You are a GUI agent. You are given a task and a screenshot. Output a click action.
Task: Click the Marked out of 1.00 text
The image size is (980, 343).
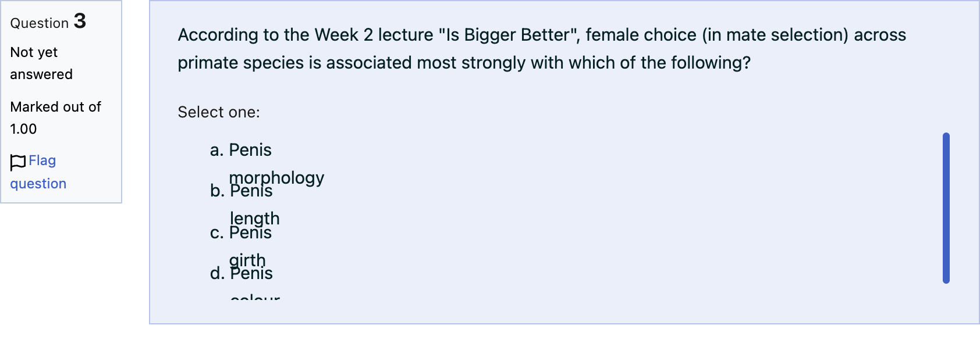pos(55,118)
